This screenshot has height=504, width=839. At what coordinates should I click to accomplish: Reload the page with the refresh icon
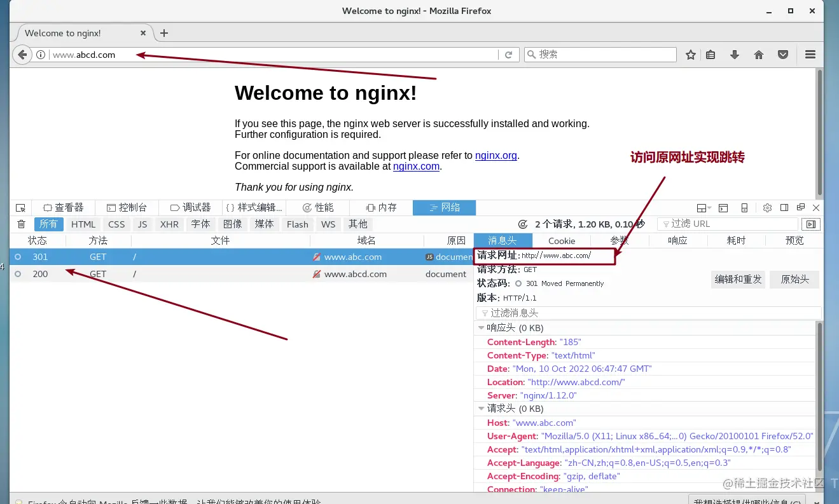pyautogui.click(x=508, y=55)
